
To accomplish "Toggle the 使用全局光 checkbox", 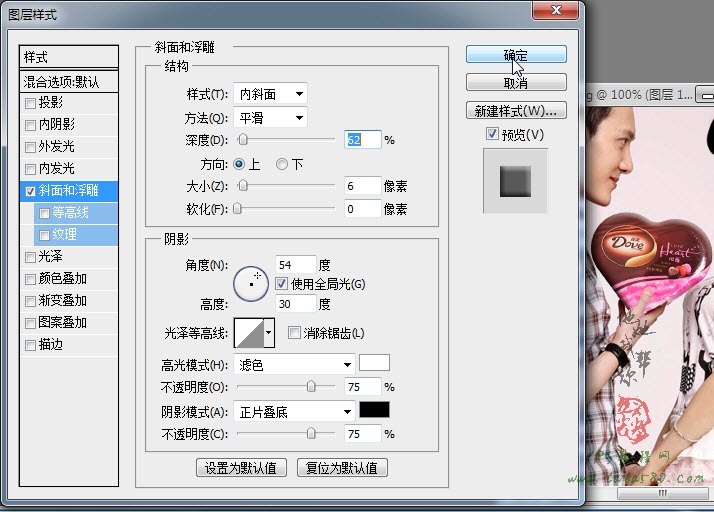I will 281,284.
